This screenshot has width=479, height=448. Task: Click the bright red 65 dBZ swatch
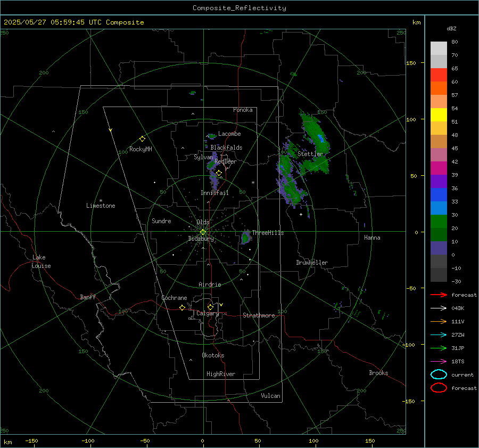439,75
